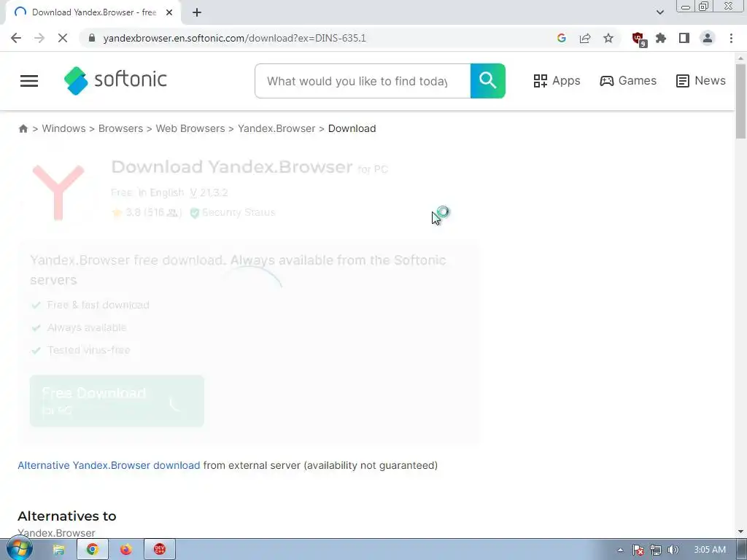Open the volume speaker tray icon
This screenshot has height=560, width=747.
click(x=673, y=550)
